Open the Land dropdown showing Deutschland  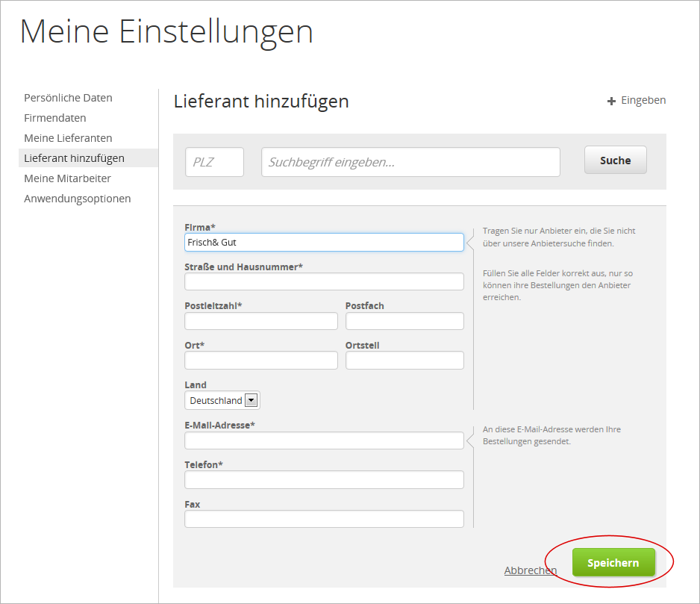(222, 401)
